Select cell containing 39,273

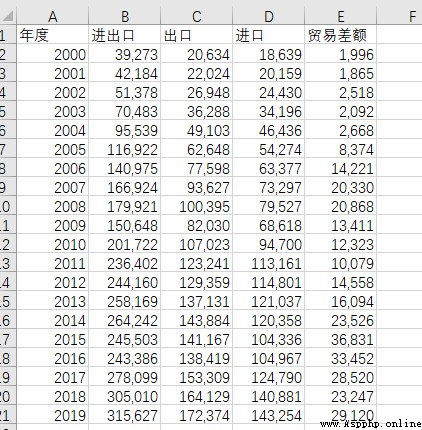(x=125, y=54)
